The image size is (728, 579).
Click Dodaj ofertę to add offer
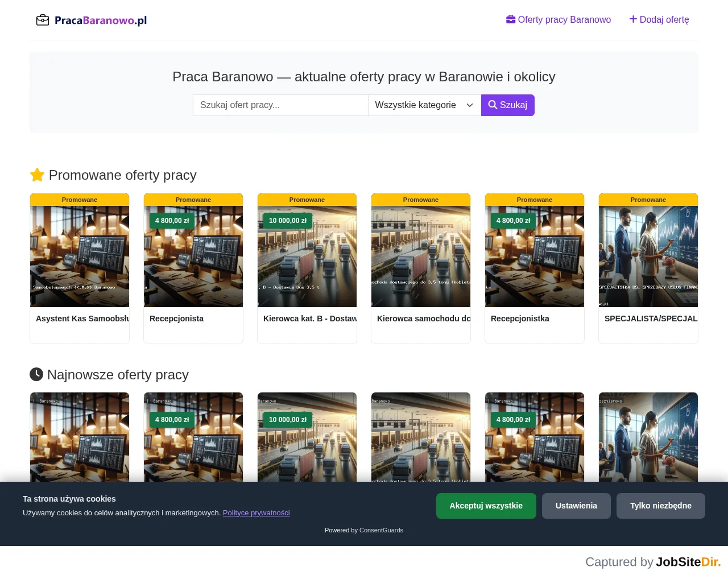(x=659, y=19)
